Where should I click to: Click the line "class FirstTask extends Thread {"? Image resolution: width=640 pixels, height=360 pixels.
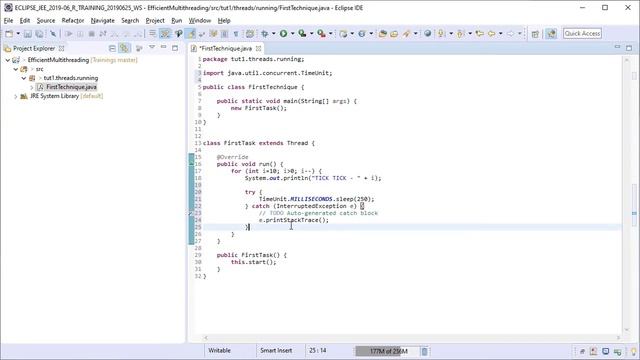(259, 143)
